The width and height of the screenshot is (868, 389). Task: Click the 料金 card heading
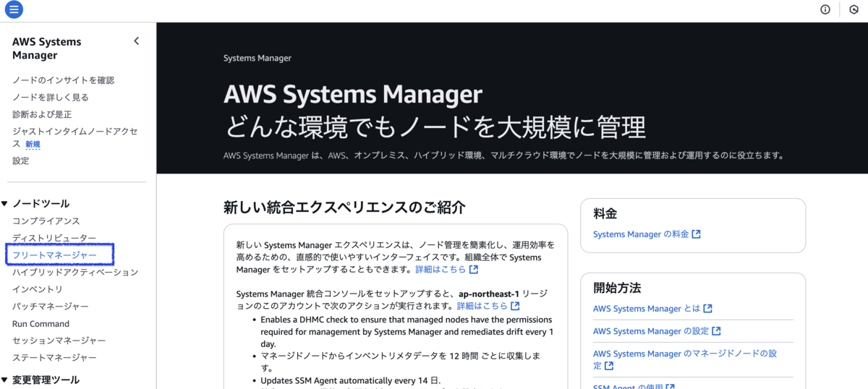click(x=605, y=214)
